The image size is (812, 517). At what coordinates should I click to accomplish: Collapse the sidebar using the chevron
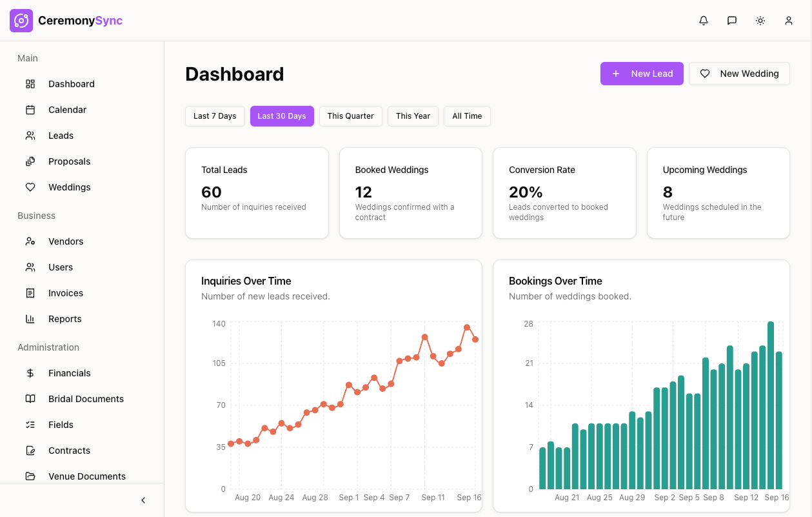[x=143, y=500]
